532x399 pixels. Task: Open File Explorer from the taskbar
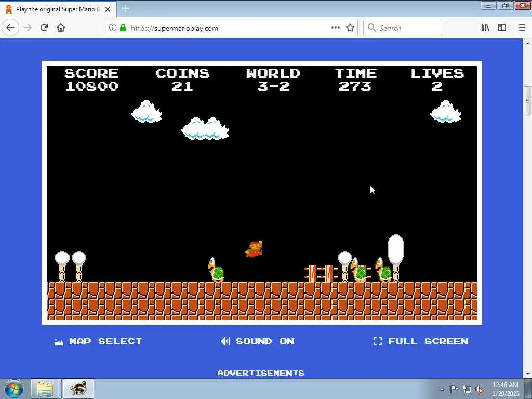[x=45, y=389]
